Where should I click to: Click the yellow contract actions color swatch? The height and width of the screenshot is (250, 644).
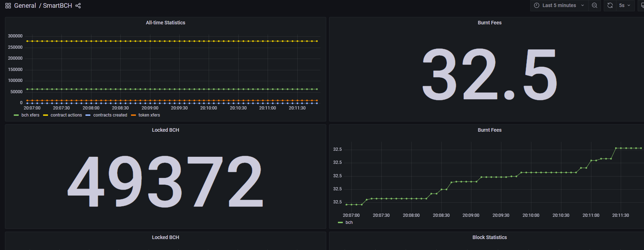pyautogui.click(x=46, y=115)
